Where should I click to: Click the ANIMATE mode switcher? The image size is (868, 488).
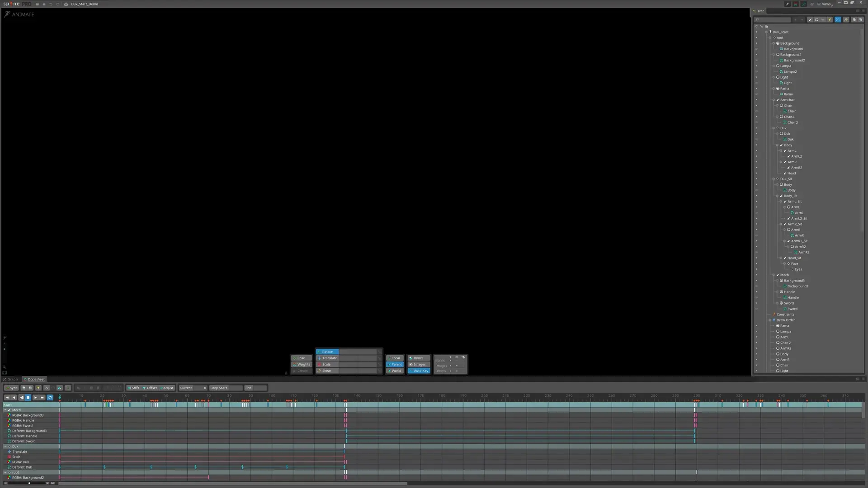click(19, 14)
